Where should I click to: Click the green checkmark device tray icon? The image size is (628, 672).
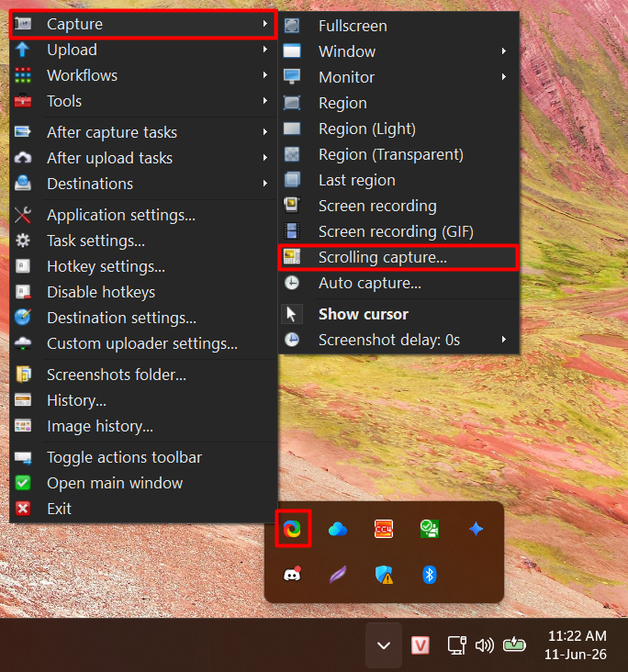(429, 529)
